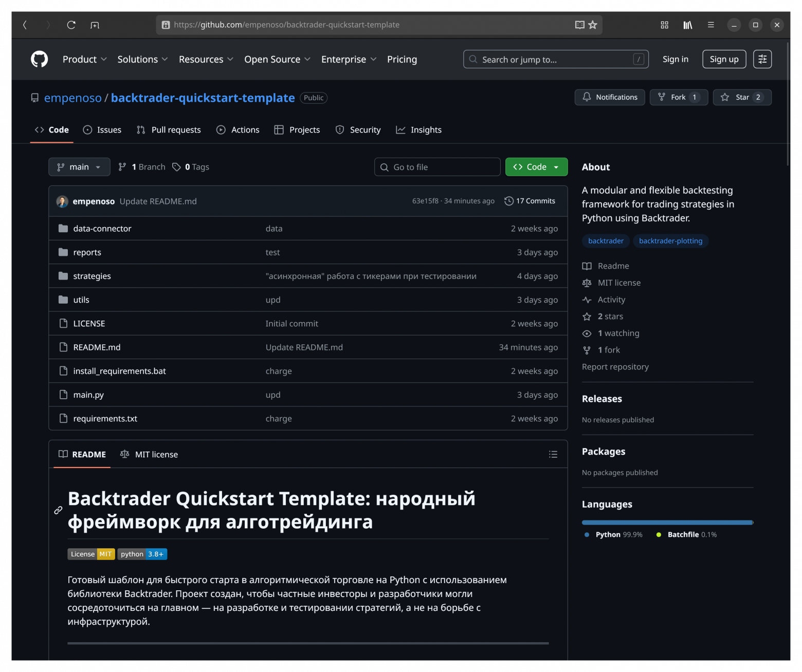The image size is (802, 672).
Task: Open install_requirements.bat file
Action: [x=120, y=371]
